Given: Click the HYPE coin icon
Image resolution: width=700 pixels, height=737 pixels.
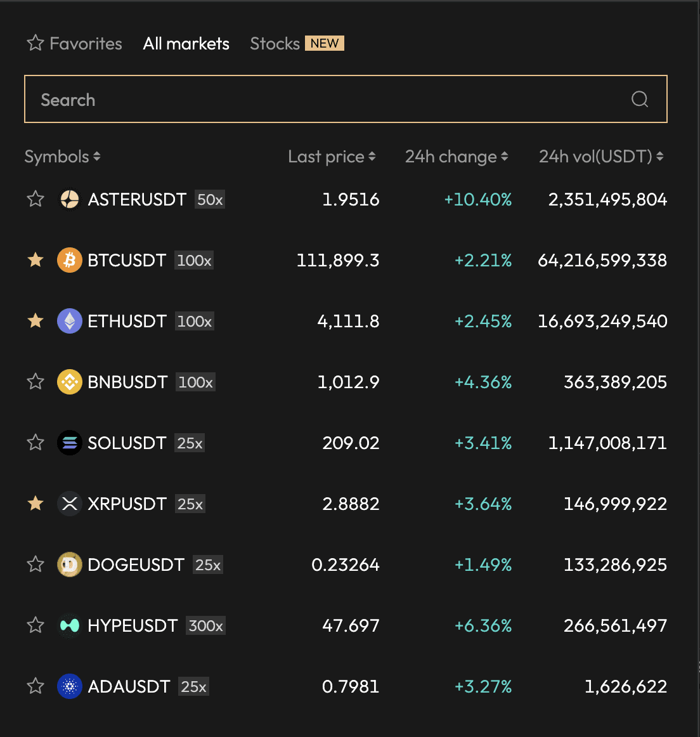Looking at the screenshot, I should 70,625.
